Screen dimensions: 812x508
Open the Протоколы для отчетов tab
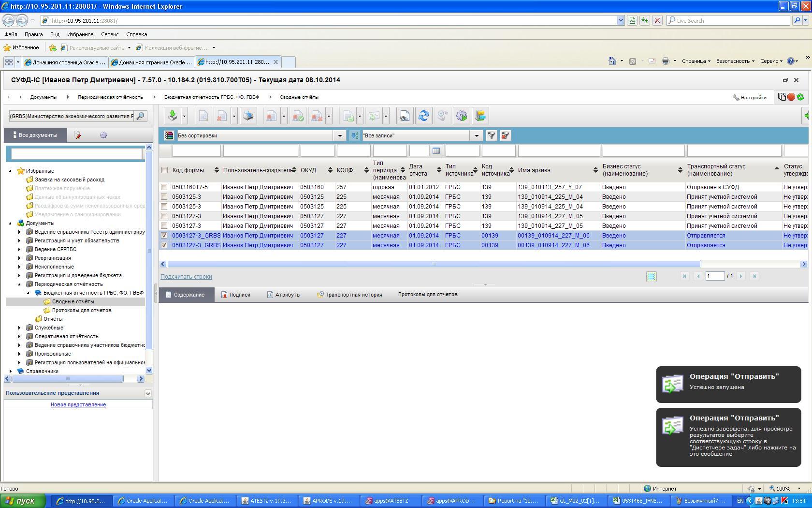point(428,295)
